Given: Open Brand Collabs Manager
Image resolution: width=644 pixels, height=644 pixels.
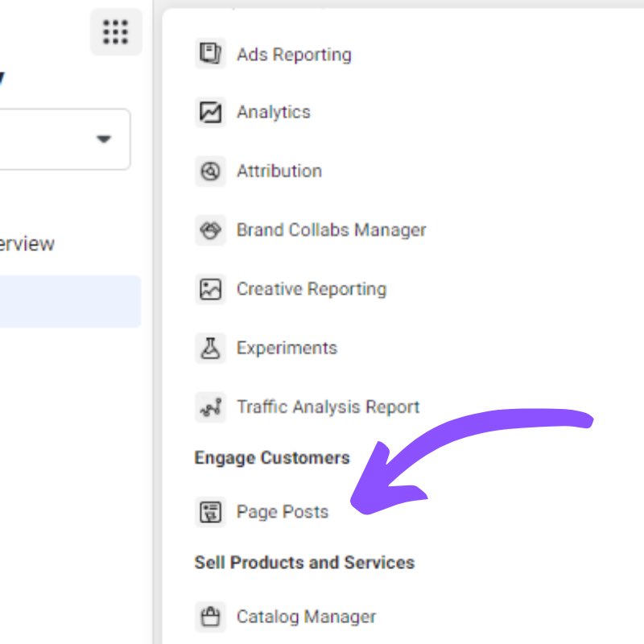Looking at the screenshot, I should [332, 230].
